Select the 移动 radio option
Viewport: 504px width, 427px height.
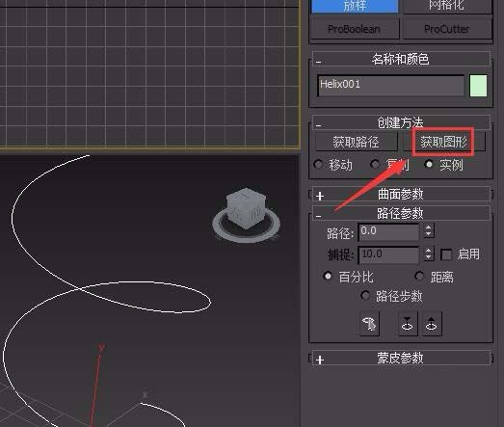pos(333,165)
